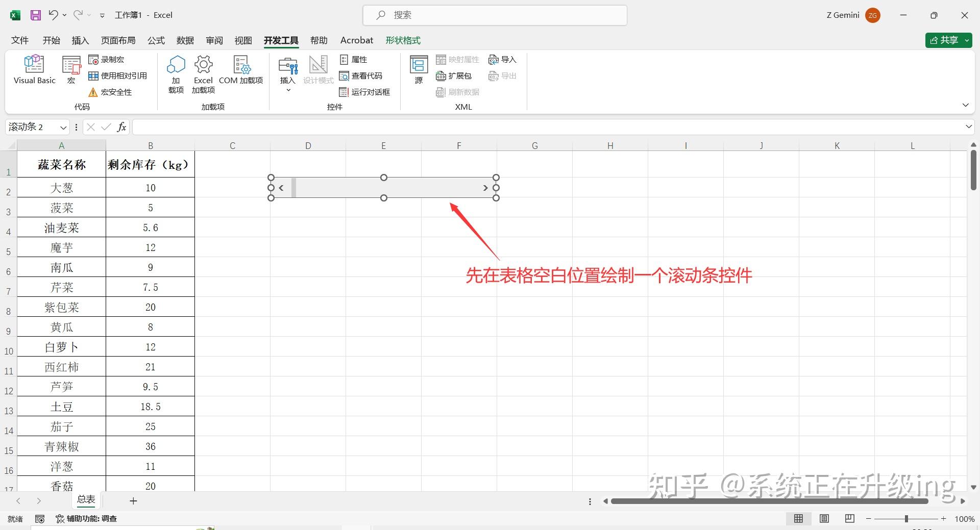This screenshot has height=530, width=980.
Task: Open Add-ins (加载项) button
Action: (x=176, y=74)
